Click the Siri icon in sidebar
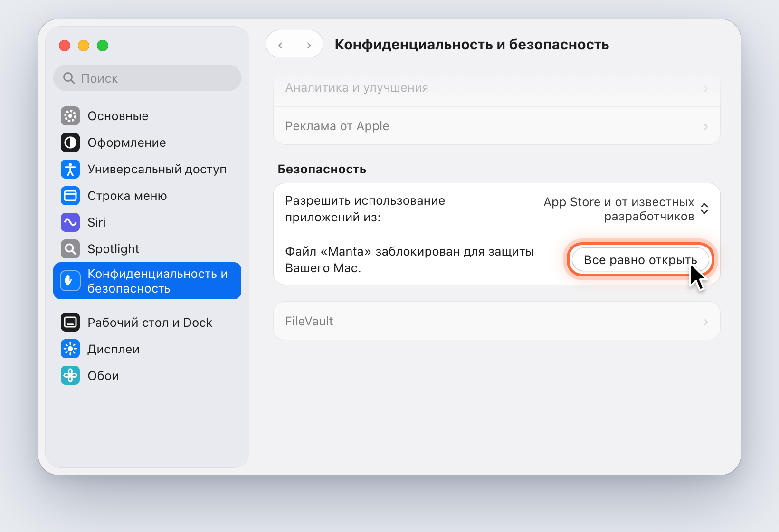This screenshot has height=532, width=779. (x=70, y=222)
